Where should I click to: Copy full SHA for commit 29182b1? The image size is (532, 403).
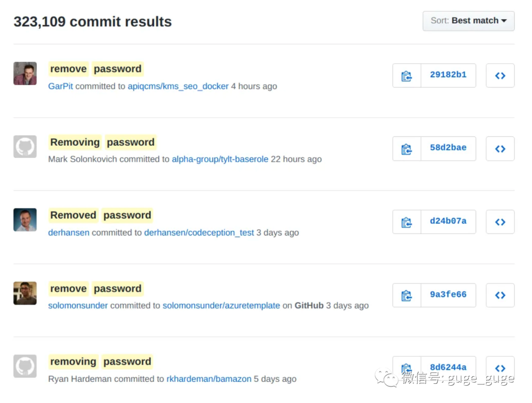click(406, 76)
